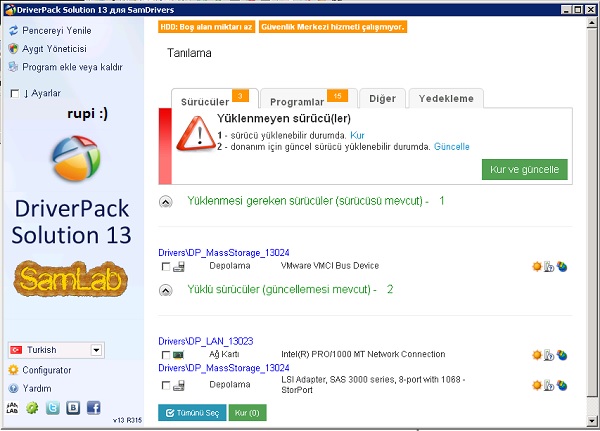This screenshot has width=600, height=431.
Task: Click the red warning triangle icon
Action: click(x=196, y=133)
